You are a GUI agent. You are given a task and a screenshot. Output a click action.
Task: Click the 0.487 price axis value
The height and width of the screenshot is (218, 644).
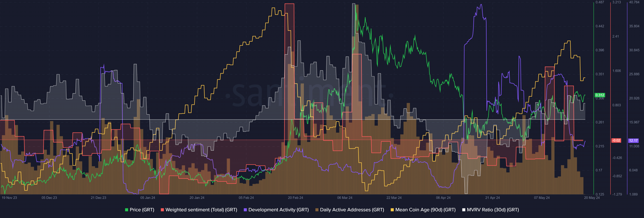(600, 2)
